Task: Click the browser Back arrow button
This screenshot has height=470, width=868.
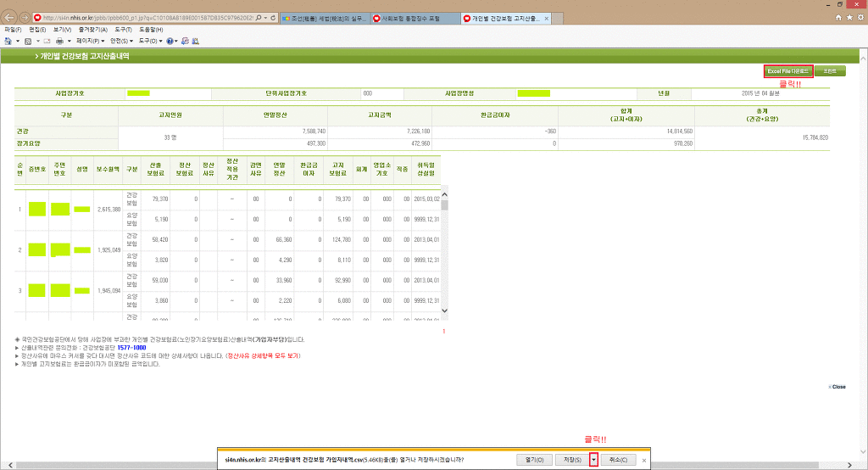Action: pos(9,17)
